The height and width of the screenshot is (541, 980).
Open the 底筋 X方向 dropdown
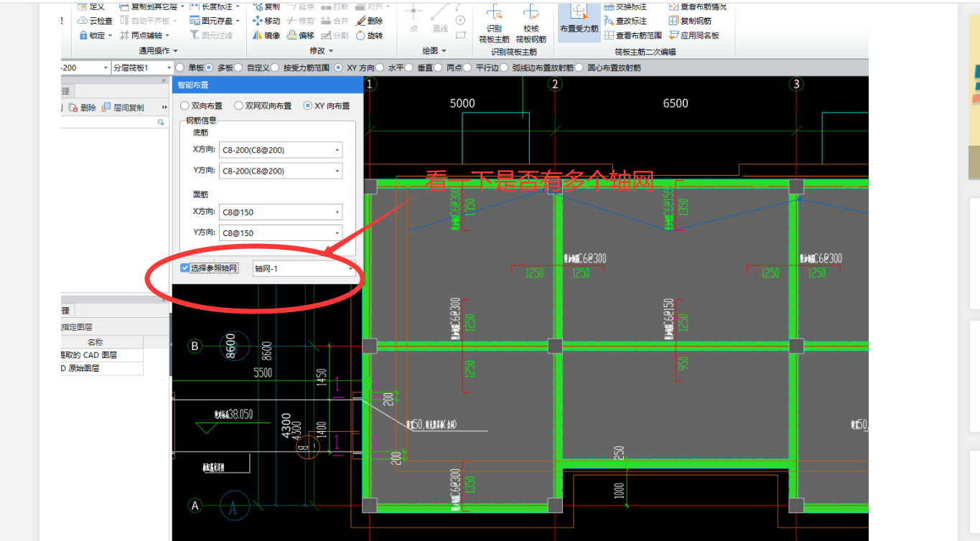pos(280,150)
